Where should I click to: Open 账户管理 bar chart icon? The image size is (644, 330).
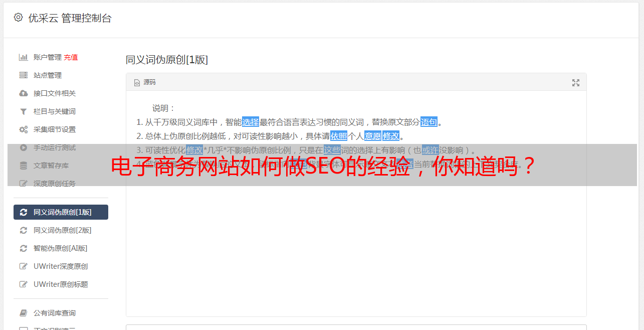[x=23, y=57]
